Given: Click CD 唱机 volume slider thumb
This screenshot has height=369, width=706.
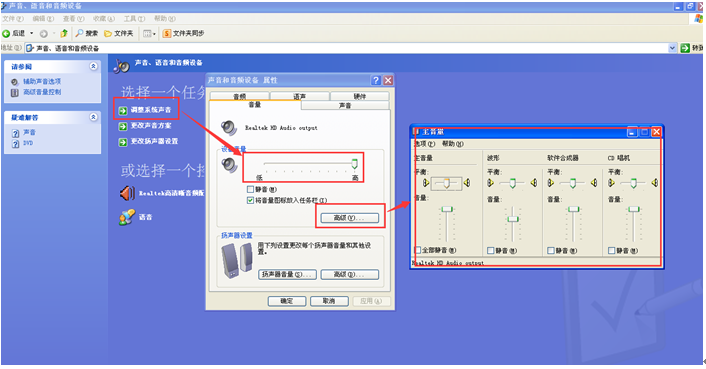Looking at the screenshot, I should coord(634,209).
